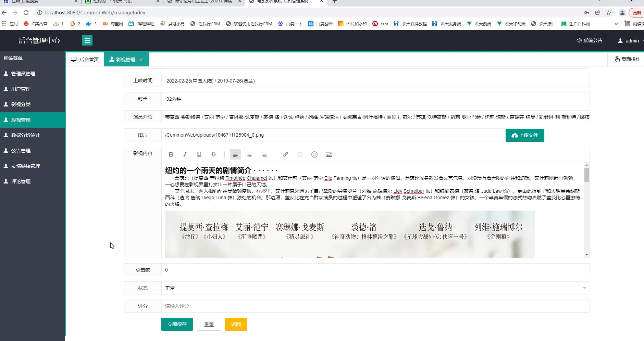Screen dimensions: 644x341
Task: Open 公告管理 in the sidebar
Action: [x=33, y=151]
